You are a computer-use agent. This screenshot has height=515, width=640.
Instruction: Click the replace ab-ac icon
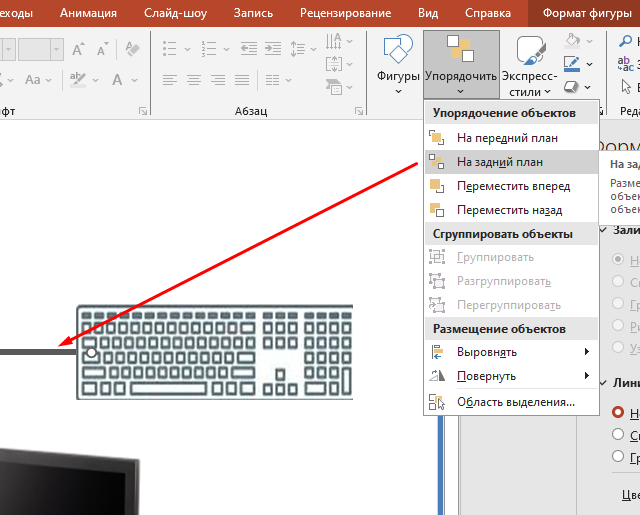click(625, 64)
